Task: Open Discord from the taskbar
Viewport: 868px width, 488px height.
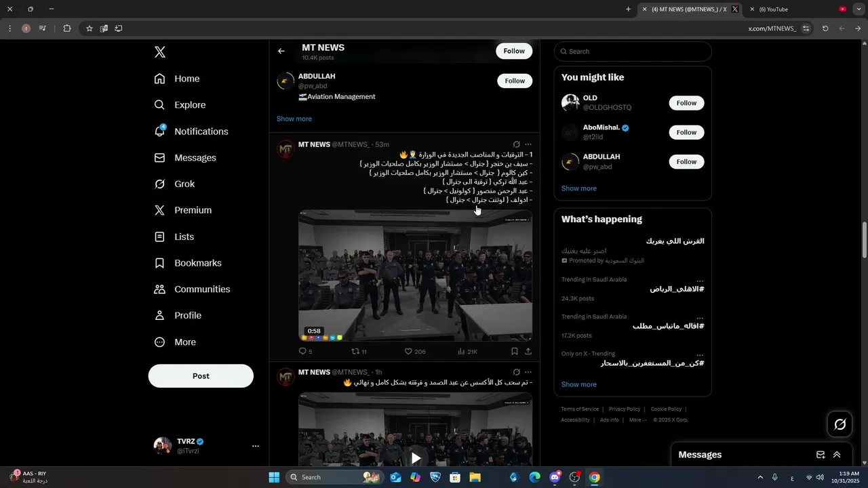Action: tap(555, 477)
